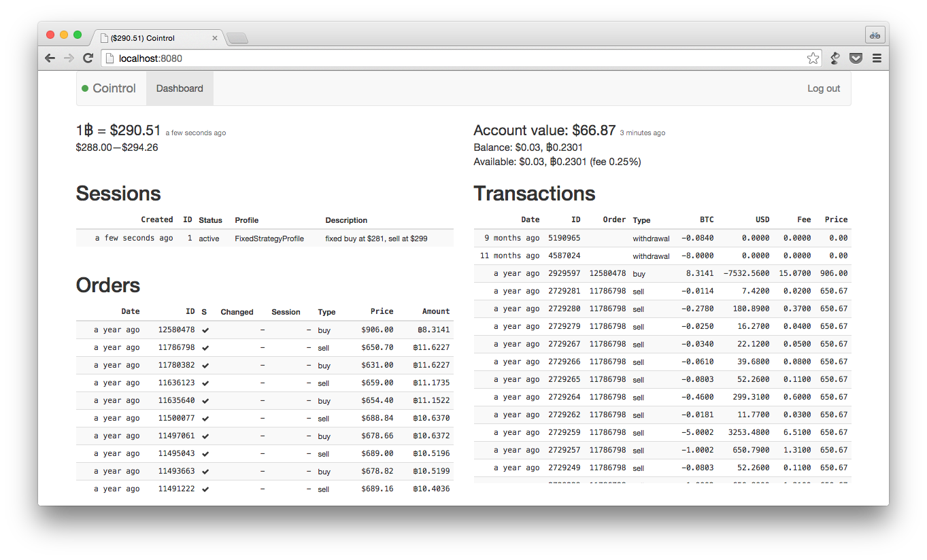
Task: Click FixedStrategyProfile in sessions table
Action: coord(269,239)
